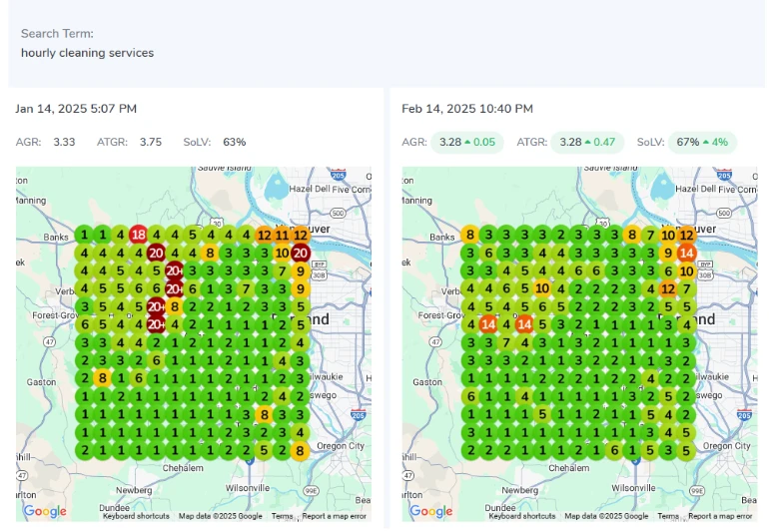This screenshot has height=532, width=769.
Task: Select the orange 11 marker on January map
Action: point(283,235)
